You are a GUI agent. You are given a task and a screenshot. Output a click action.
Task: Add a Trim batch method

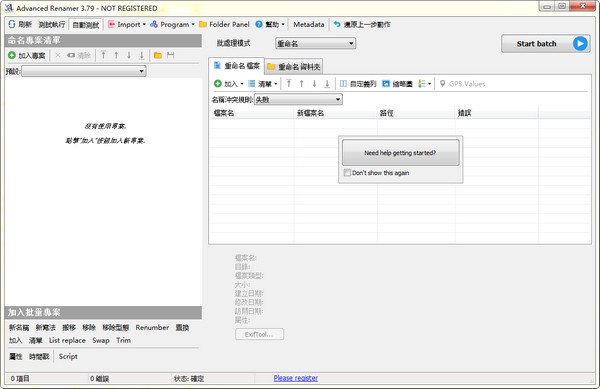coord(123,340)
